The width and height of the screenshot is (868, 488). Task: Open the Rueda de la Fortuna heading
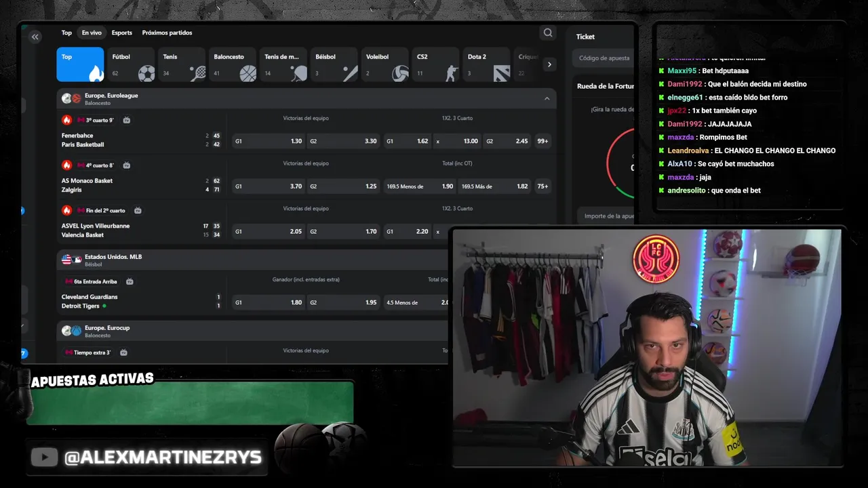click(x=605, y=86)
